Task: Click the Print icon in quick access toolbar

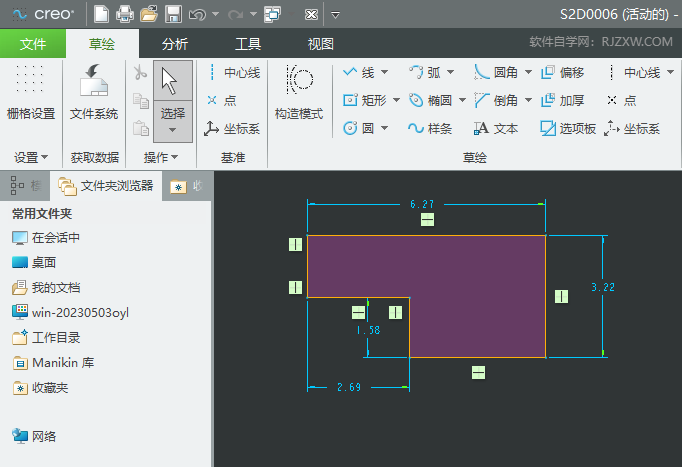Action: tap(125, 14)
